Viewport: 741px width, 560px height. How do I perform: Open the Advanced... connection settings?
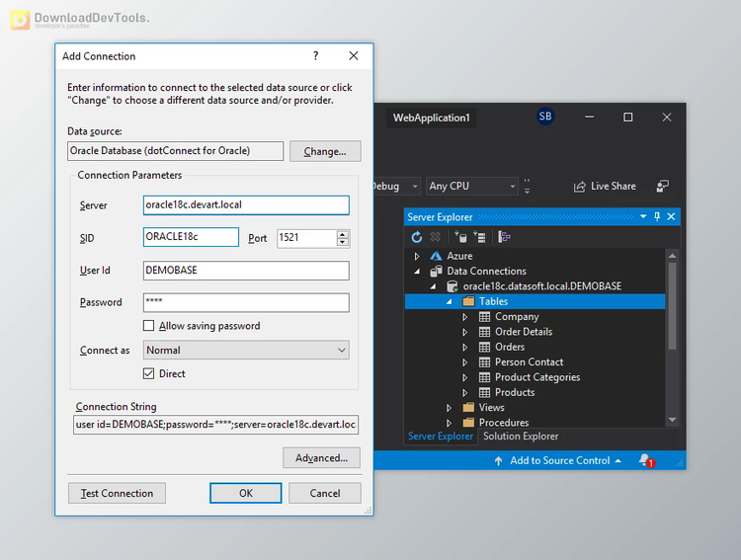click(321, 458)
